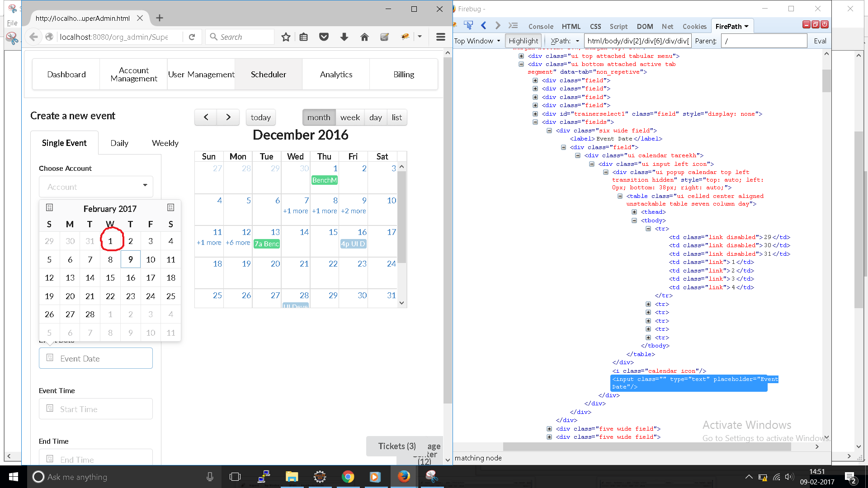Expand the thead node in HTML tree
Viewport: 868px width, 488px height.
(x=635, y=211)
